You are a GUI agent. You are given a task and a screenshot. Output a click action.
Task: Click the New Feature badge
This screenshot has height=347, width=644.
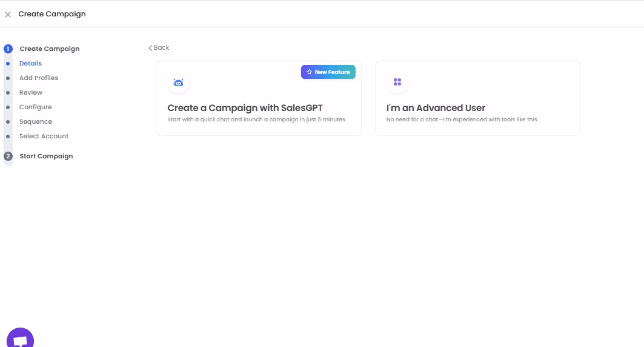click(x=328, y=72)
